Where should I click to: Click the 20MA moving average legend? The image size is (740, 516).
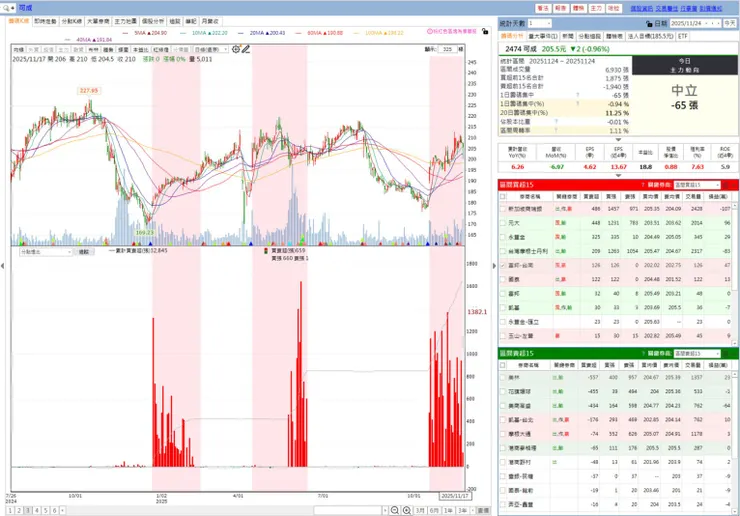click(x=267, y=33)
